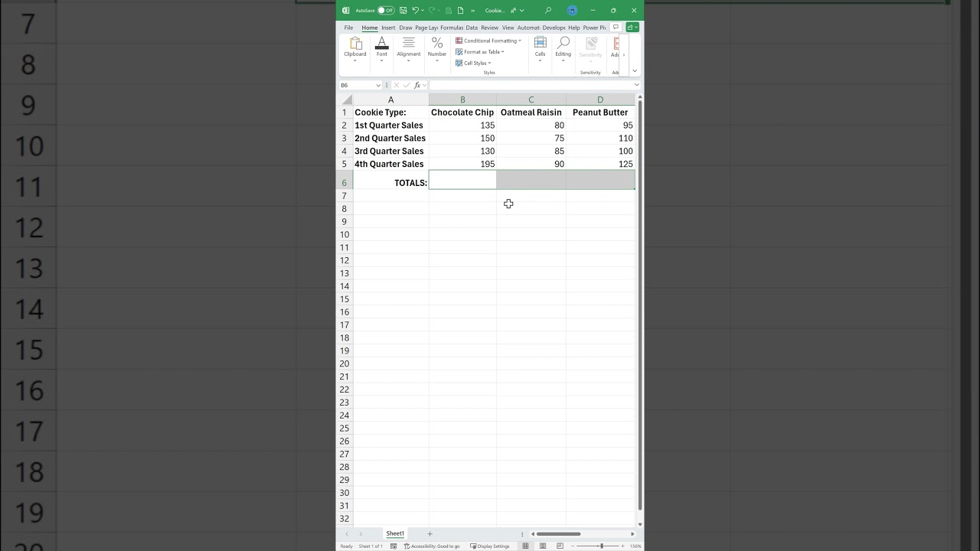Click the green Share button
Viewport: 980px width, 551px height.
point(632,27)
